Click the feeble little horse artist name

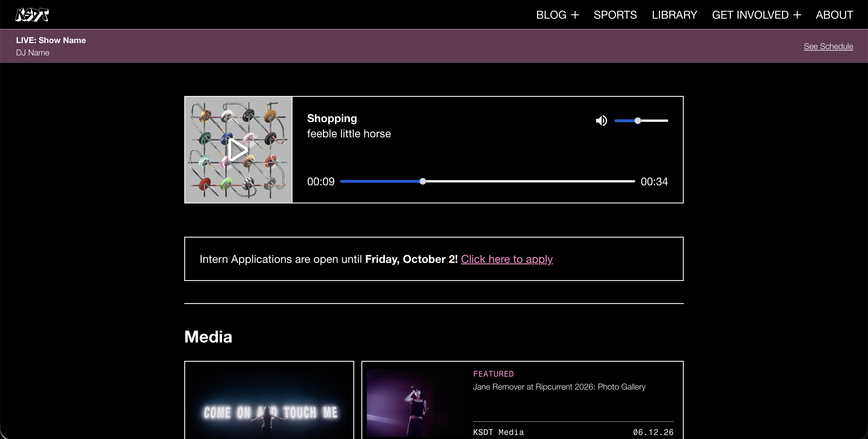(x=349, y=134)
